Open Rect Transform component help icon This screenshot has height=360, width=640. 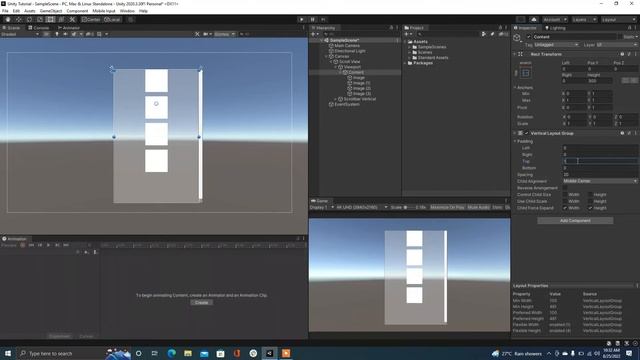[622, 54]
